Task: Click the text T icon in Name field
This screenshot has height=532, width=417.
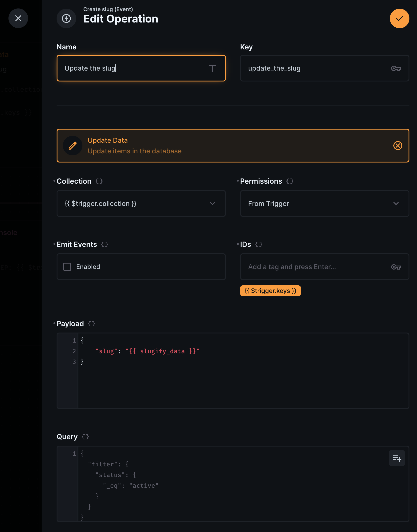Action: (x=213, y=68)
